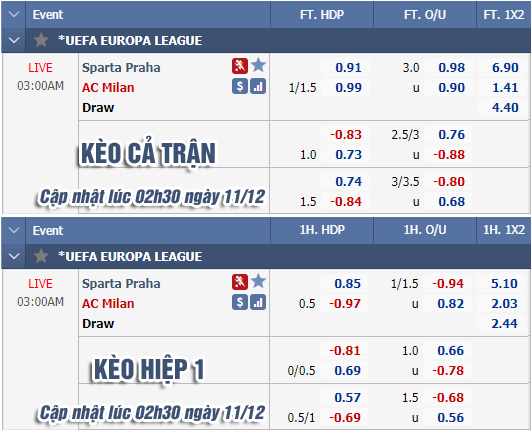Pick first-half draw odds 2.44

point(504,323)
